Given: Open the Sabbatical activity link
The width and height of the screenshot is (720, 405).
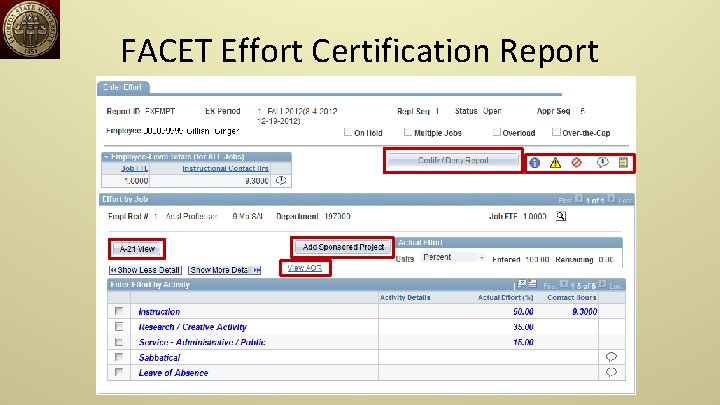Looking at the screenshot, I should tap(159, 357).
